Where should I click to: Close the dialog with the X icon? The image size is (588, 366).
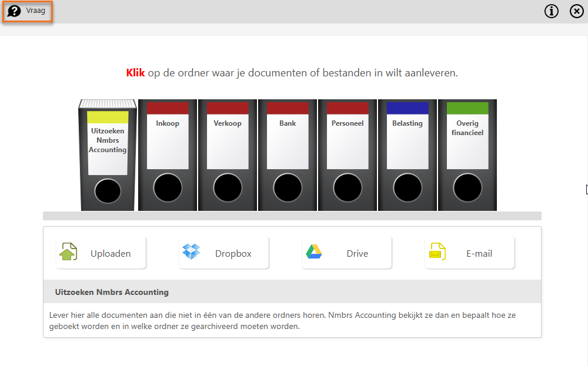pyautogui.click(x=576, y=11)
